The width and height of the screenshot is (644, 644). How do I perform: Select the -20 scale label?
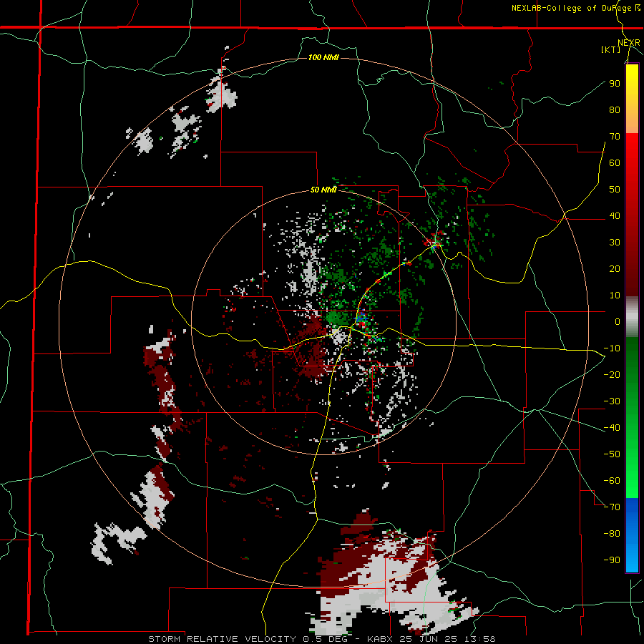click(x=612, y=374)
